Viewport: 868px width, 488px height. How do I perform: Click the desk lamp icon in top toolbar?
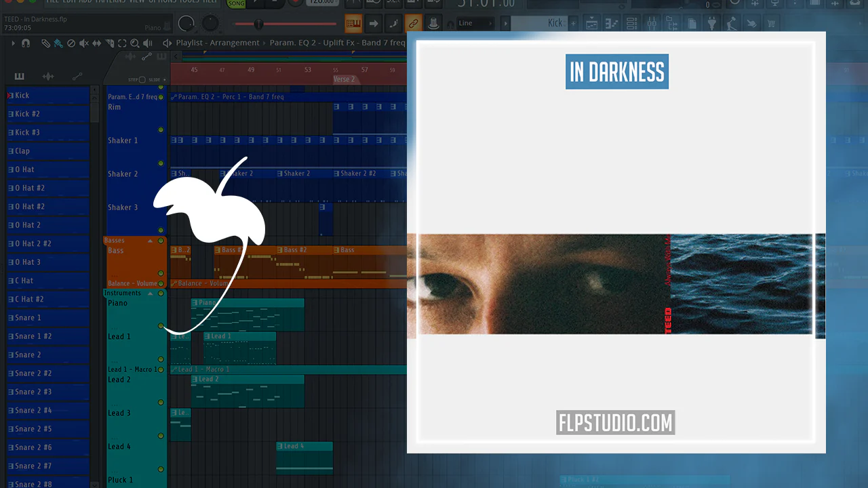coord(732,24)
